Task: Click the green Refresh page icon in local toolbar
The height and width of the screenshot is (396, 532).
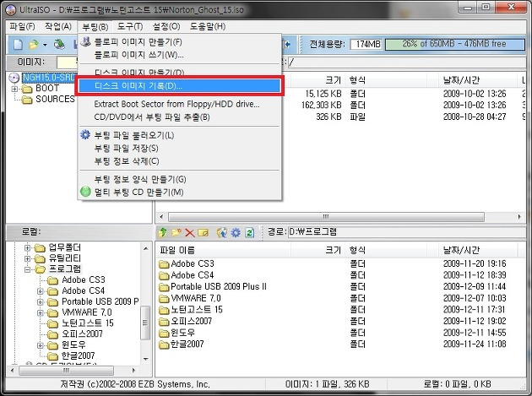Action: click(x=250, y=233)
